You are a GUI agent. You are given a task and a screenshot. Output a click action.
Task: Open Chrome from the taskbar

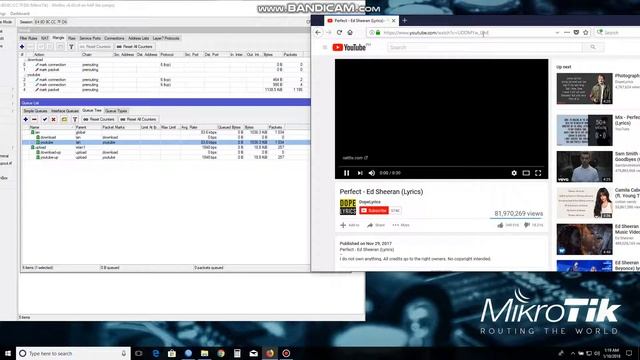(x=221, y=353)
